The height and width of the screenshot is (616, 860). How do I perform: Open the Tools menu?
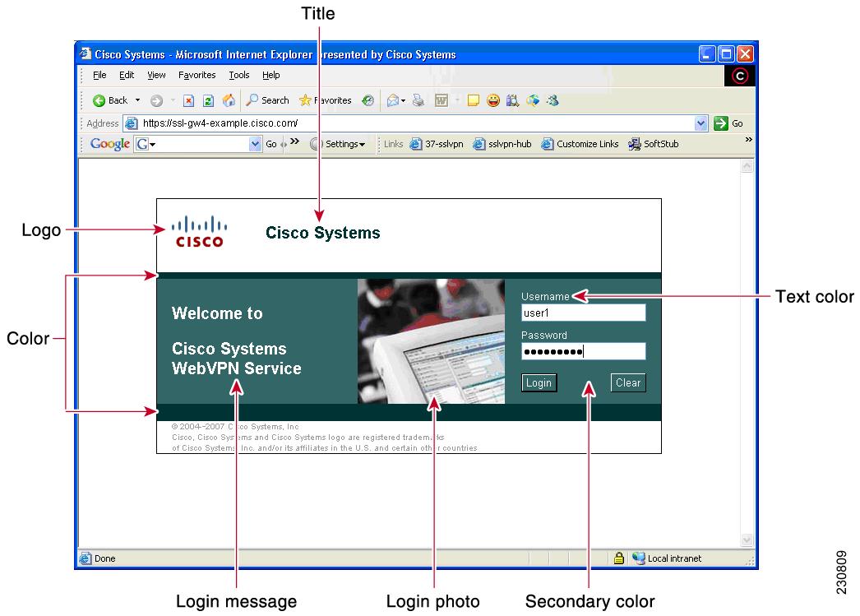tap(239, 75)
